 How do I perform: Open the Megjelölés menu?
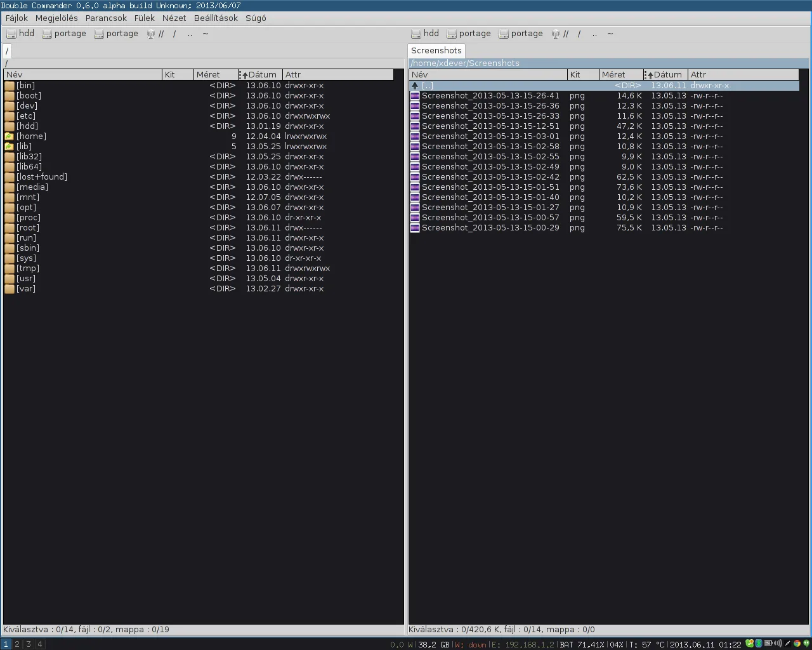(56, 18)
